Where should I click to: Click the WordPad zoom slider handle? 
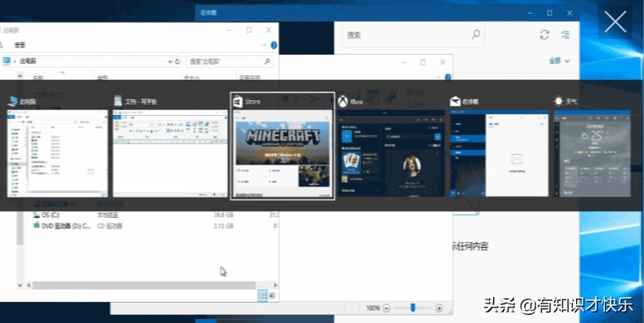coord(413,308)
